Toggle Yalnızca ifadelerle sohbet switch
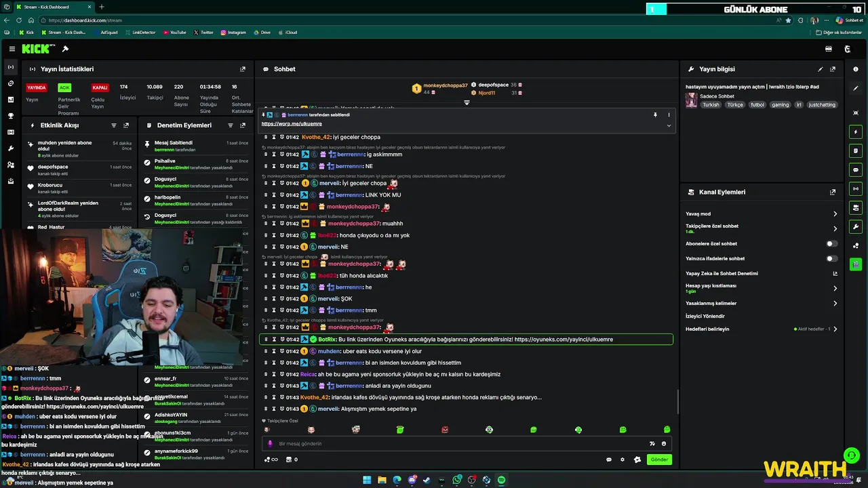The width and height of the screenshot is (868, 488). pyautogui.click(x=831, y=259)
